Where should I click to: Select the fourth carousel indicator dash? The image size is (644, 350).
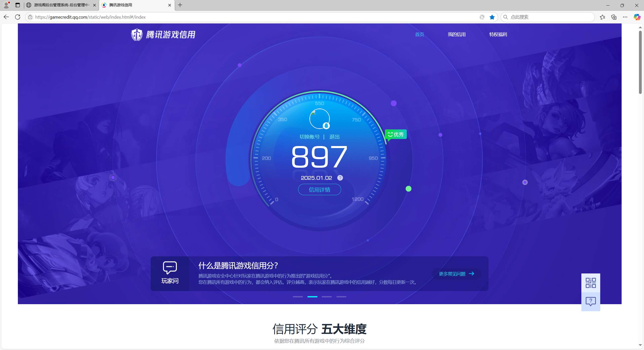click(341, 297)
